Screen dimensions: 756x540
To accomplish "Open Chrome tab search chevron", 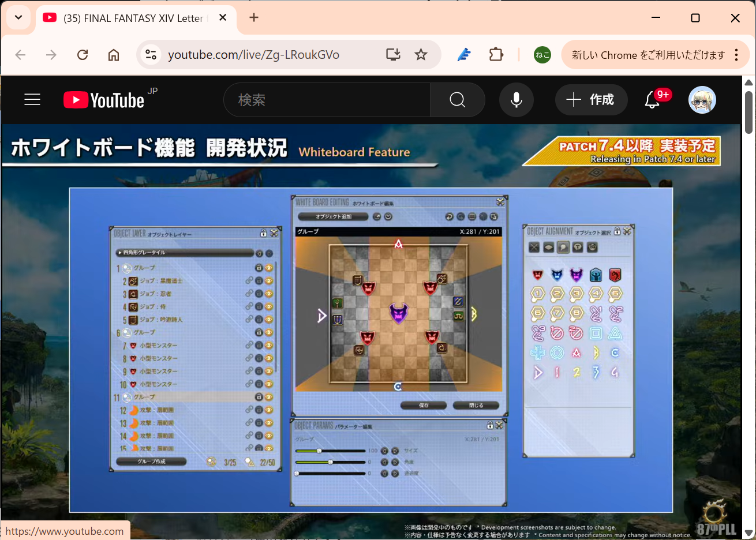I will tap(18, 17).
